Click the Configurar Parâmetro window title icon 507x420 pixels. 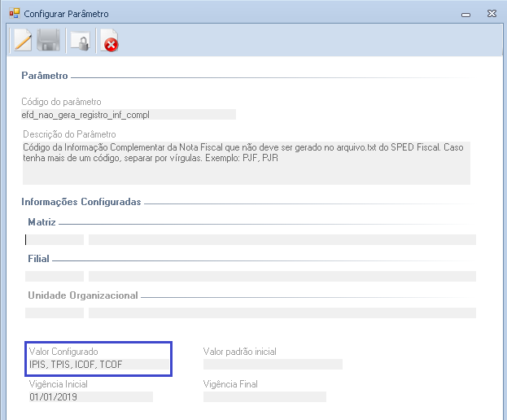click(x=15, y=14)
